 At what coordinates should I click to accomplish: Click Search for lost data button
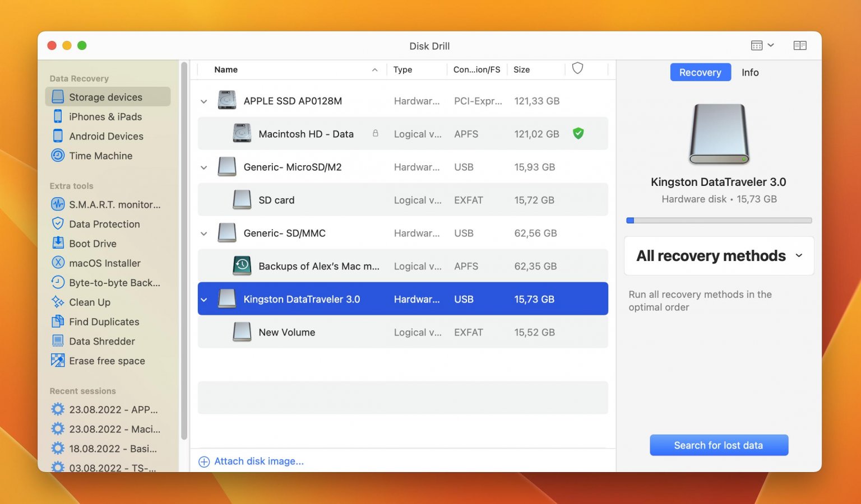(718, 445)
